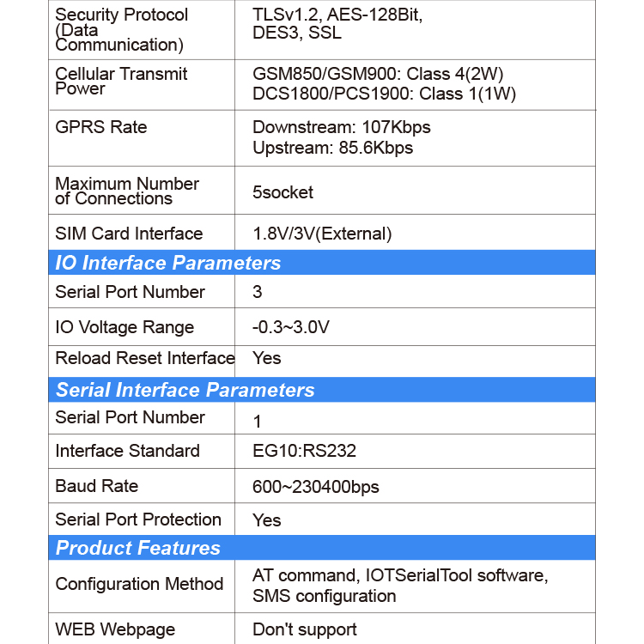644x644 pixels.
Task: Select the SIM Card Interface row label
Action: 129,234
